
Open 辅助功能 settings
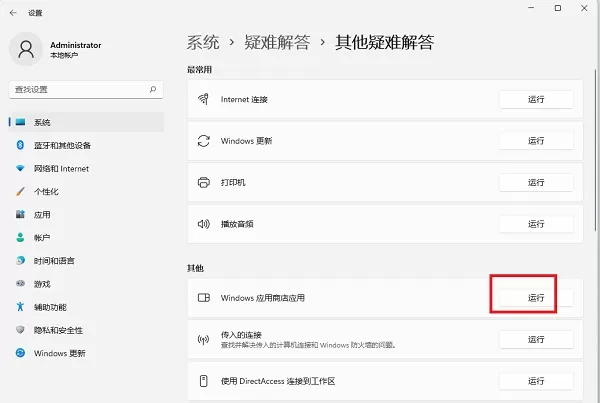click(x=86, y=307)
